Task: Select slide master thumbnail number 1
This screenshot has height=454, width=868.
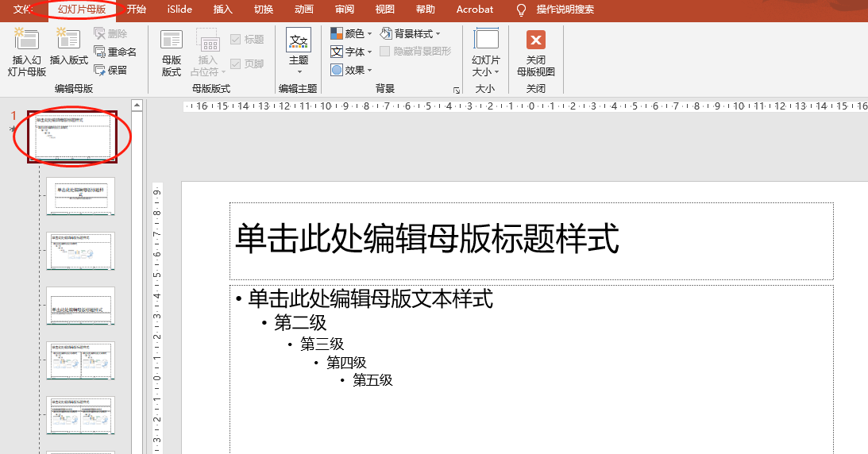Action: 72,137
